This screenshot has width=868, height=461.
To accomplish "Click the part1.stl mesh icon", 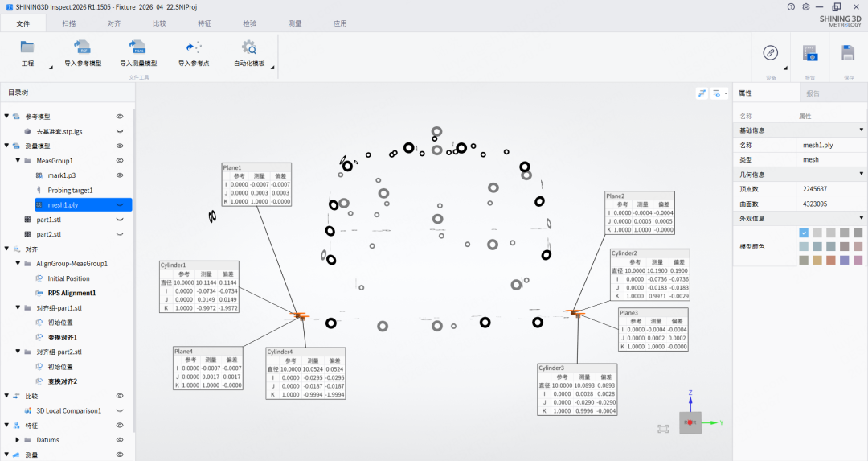I will coord(27,220).
